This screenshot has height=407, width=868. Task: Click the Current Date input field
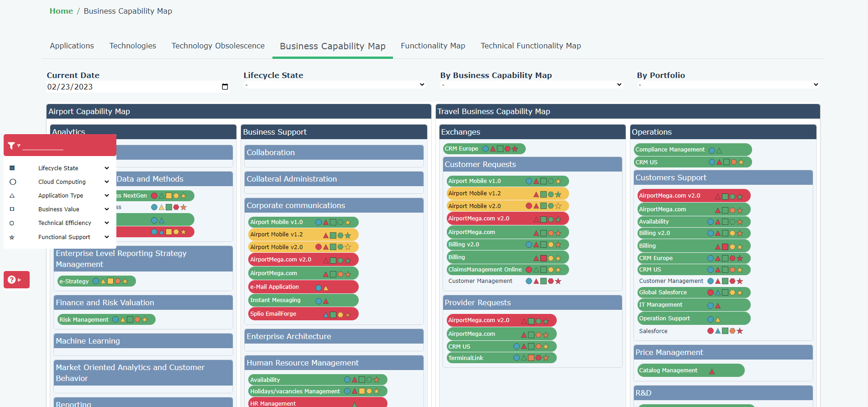tap(132, 87)
